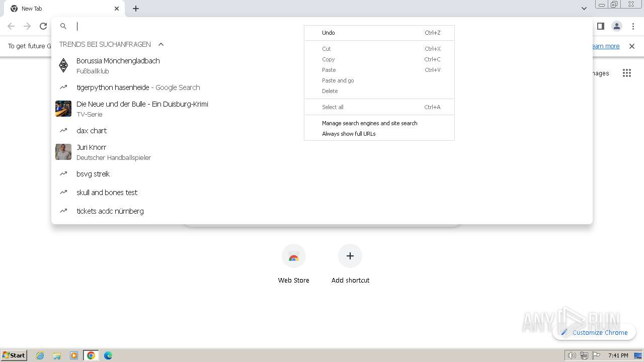Image resolution: width=644 pixels, height=362 pixels.
Task: Open Customize Chrome button
Action: [594, 332]
